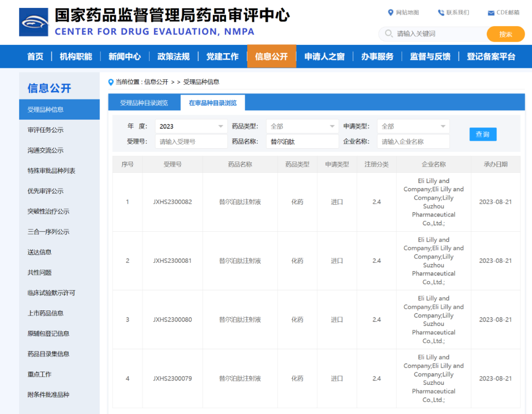Viewport: 532px width, 414px height.
Task: Click the contact us phone icon
Action: point(441,12)
